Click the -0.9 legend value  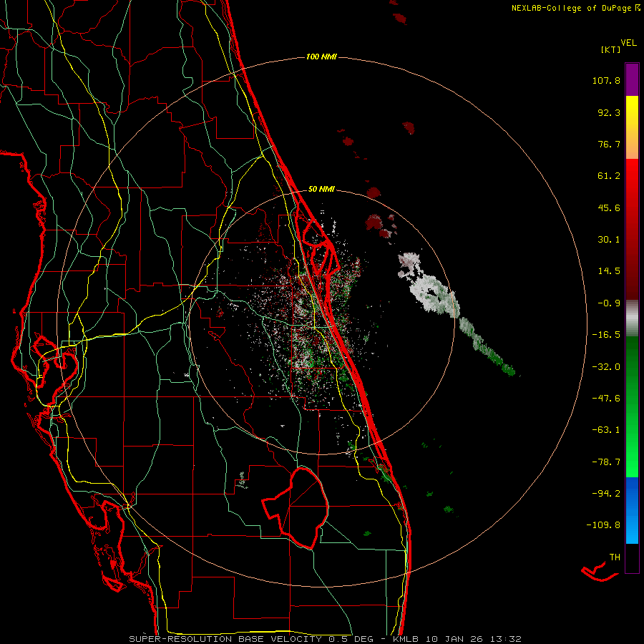(x=609, y=303)
